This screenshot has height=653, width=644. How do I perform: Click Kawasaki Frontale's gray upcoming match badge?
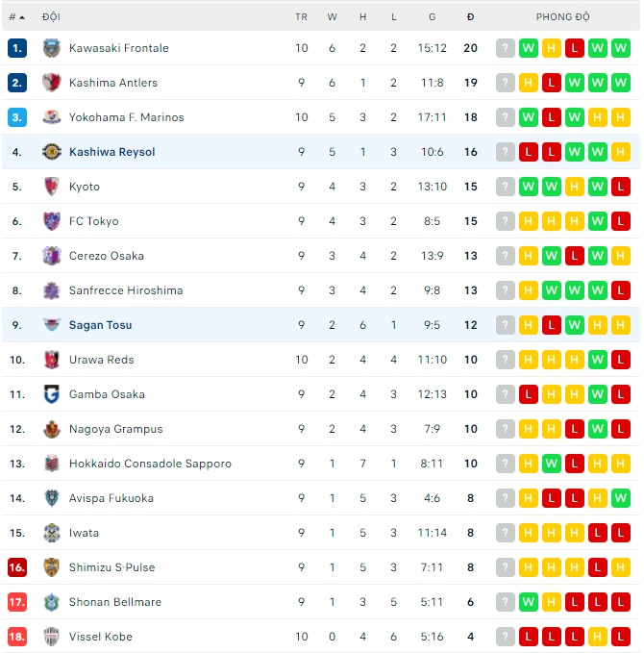(x=506, y=48)
